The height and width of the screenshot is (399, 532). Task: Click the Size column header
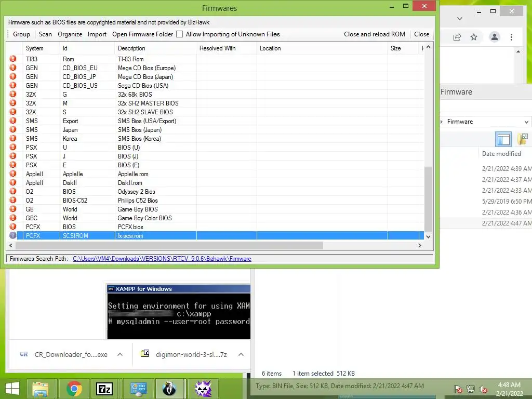pyautogui.click(x=403, y=48)
